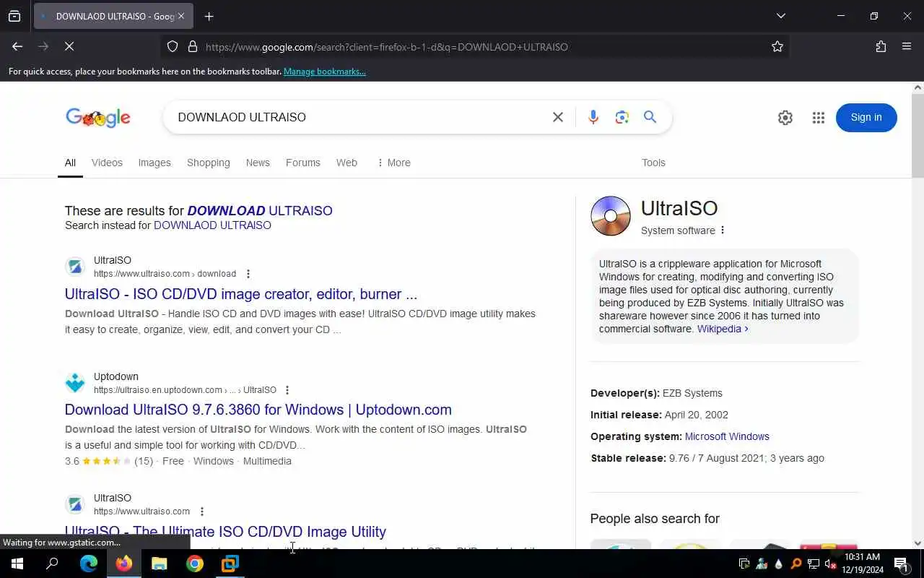Select the All results tab
Screen dimensions: 924x578
(70, 163)
